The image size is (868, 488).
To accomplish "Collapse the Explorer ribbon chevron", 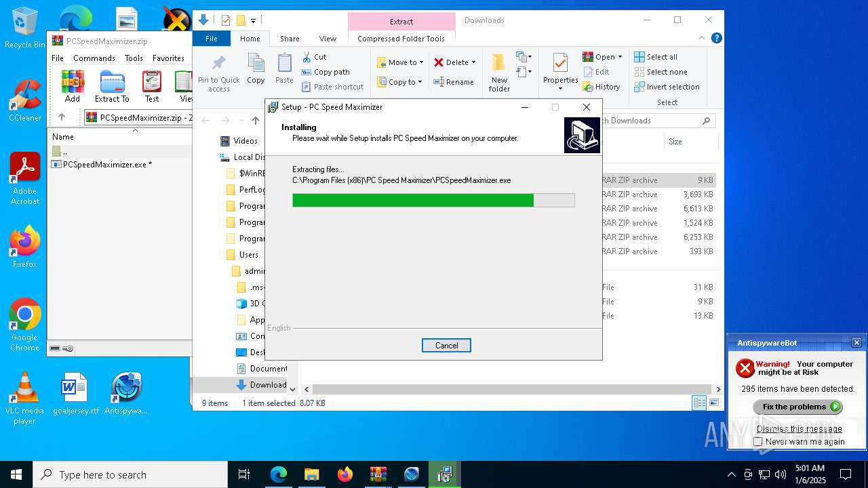I will tap(703, 39).
